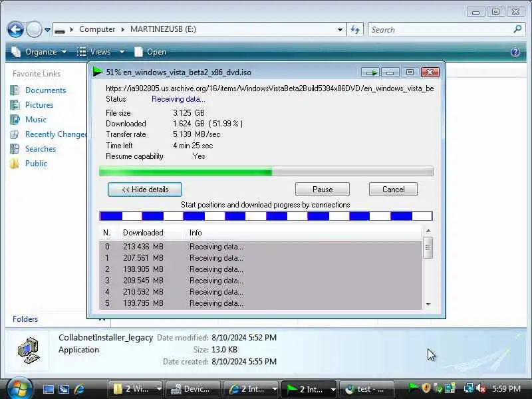
Task: Select connection row 1 with 207.561 MB
Action: pyautogui.click(x=261, y=258)
